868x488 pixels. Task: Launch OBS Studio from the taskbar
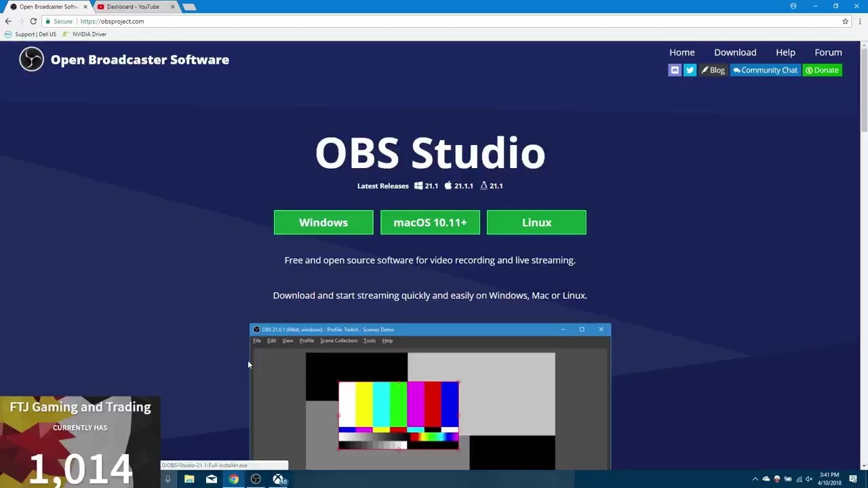[256, 479]
